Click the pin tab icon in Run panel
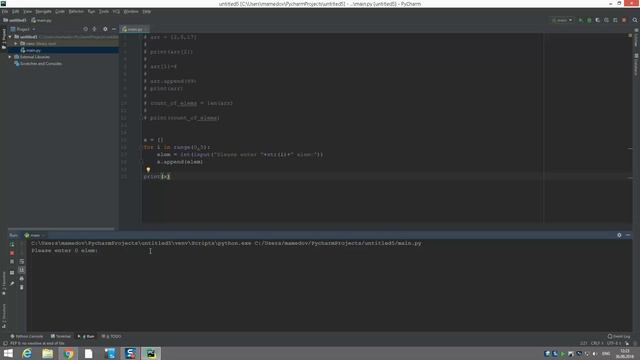Viewport: 640px width, 360px height. 12,283
